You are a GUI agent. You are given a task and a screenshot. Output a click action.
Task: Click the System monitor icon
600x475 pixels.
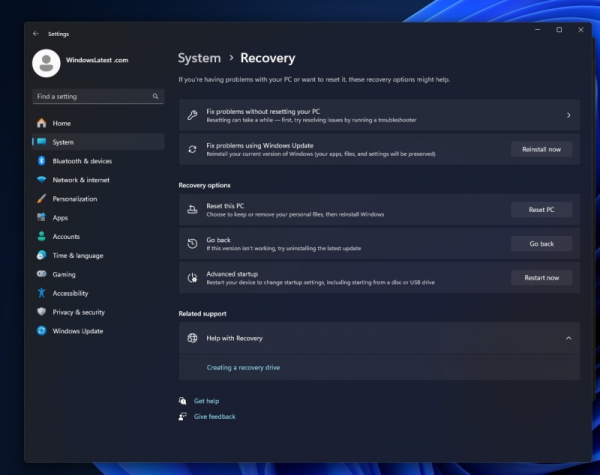(42, 142)
